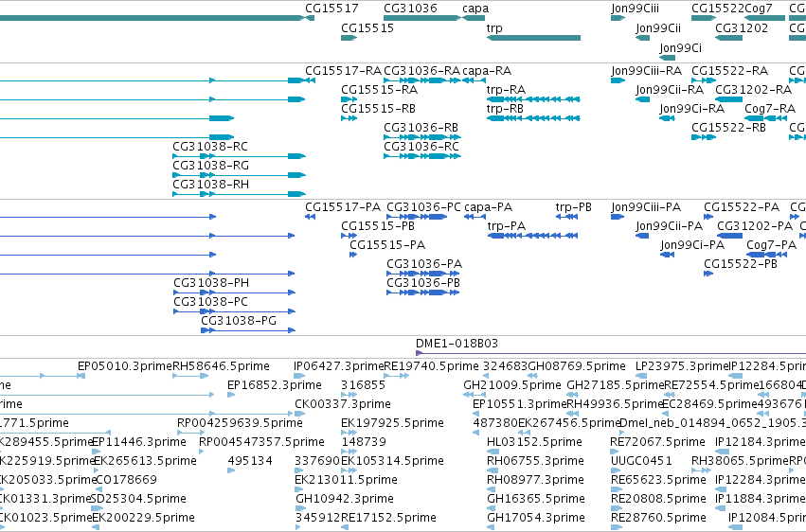Select the CK00337.3prime EST label
Screen dimensions: 806x532
[x=343, y=404]
